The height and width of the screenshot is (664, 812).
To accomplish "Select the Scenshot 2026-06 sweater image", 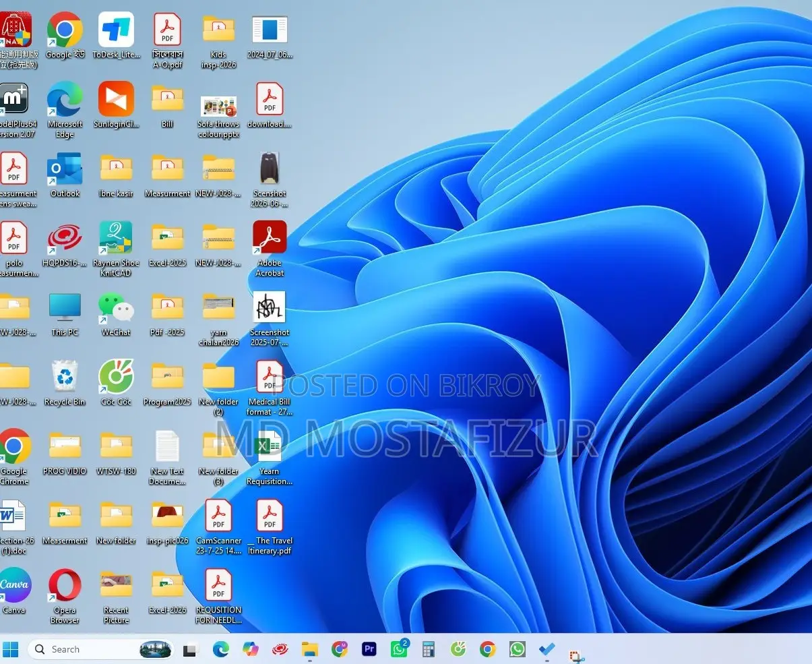I will (270, 179).
